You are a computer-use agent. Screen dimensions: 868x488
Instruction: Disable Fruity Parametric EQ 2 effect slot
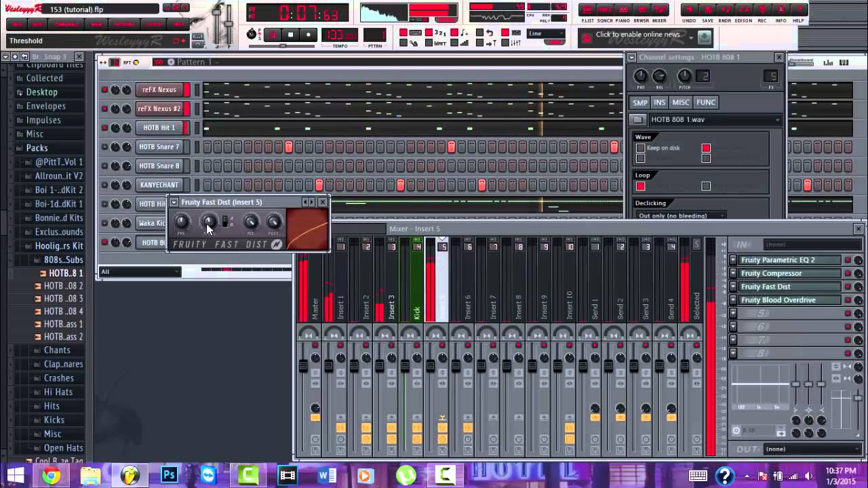(848, 260)
